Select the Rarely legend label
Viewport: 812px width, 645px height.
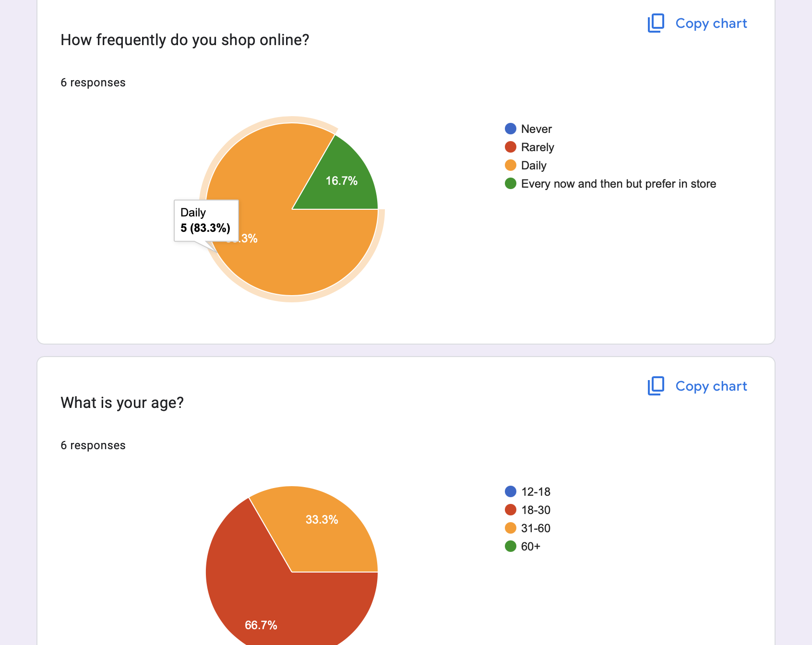[537, 147]
